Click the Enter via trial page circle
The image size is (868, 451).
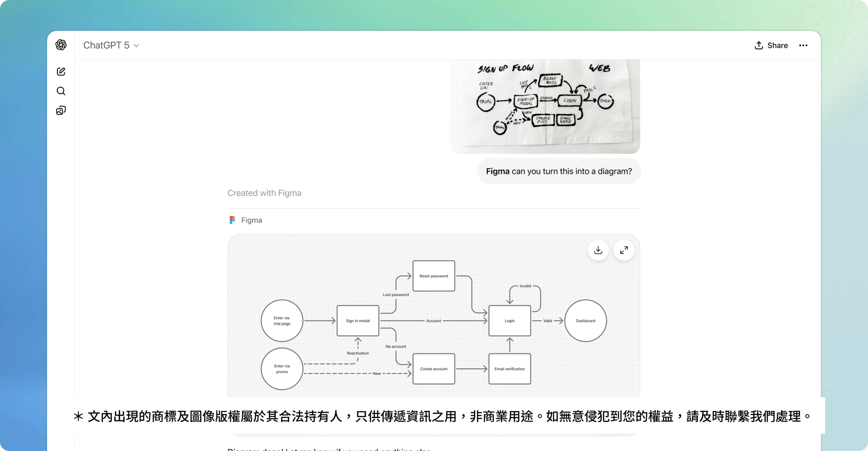point(282,321)
